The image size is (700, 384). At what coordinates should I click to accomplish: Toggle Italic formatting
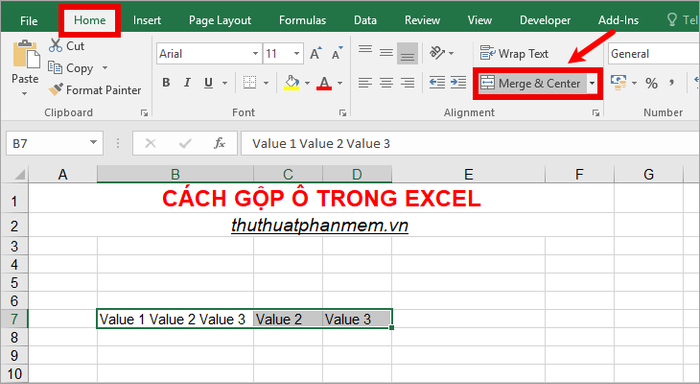point(187,83)
